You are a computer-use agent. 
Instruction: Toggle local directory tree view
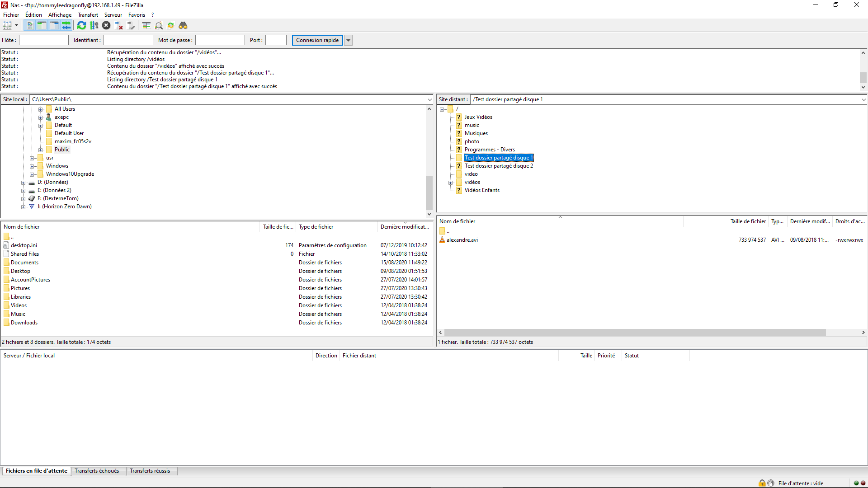[42, 26]
